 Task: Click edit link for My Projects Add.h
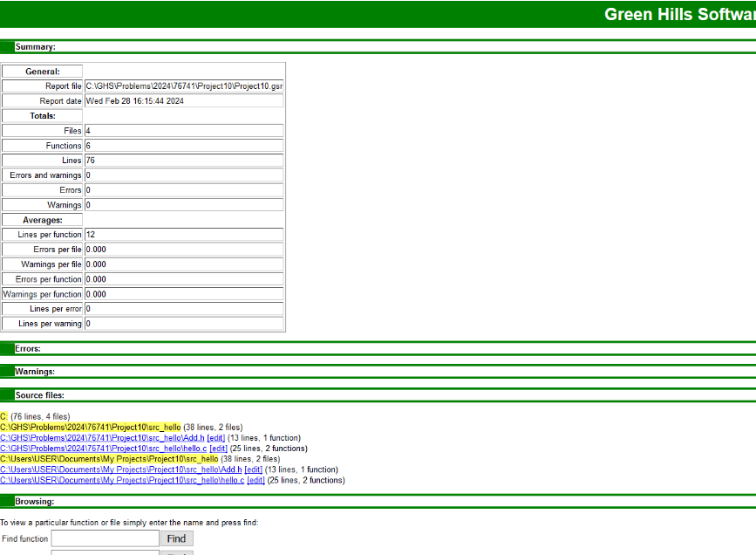(x=254, y=469)
